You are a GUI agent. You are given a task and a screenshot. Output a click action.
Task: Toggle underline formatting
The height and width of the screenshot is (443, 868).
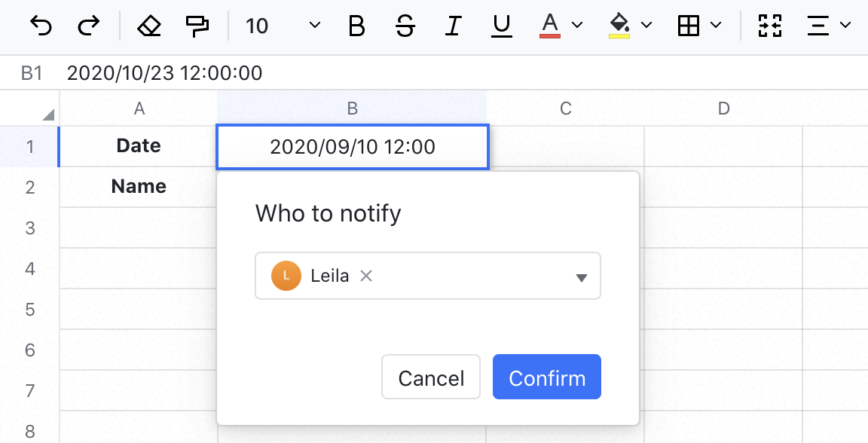(x=501, y=26)
